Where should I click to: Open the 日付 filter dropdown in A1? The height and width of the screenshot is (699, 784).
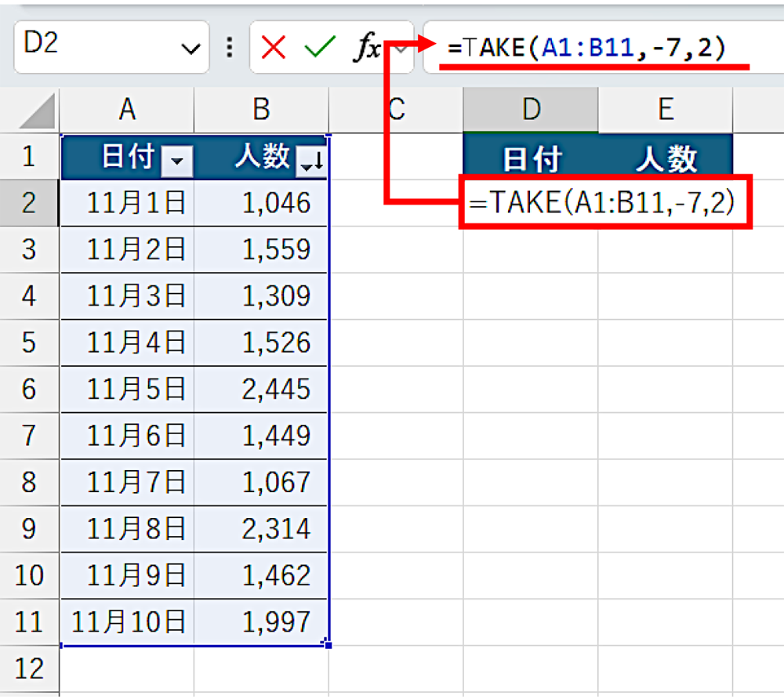(x=177, y=161)
